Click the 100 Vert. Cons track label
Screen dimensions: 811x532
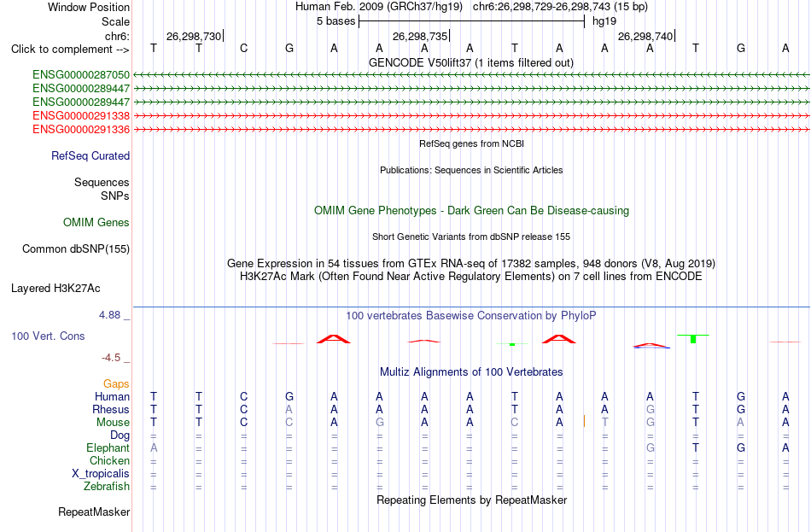(48, 336)
